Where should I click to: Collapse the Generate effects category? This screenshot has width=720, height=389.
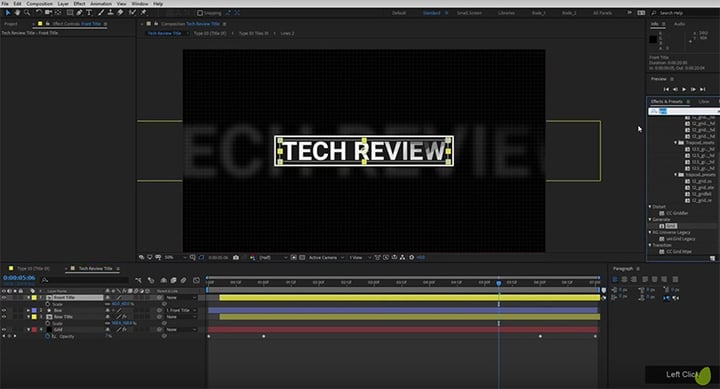point(650,220)
